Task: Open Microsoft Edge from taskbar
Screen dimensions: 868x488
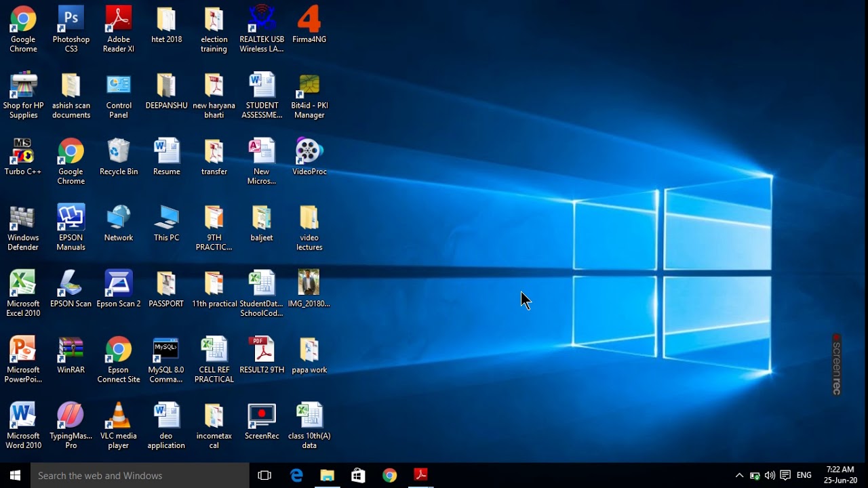Action: (x=296, y=475)
